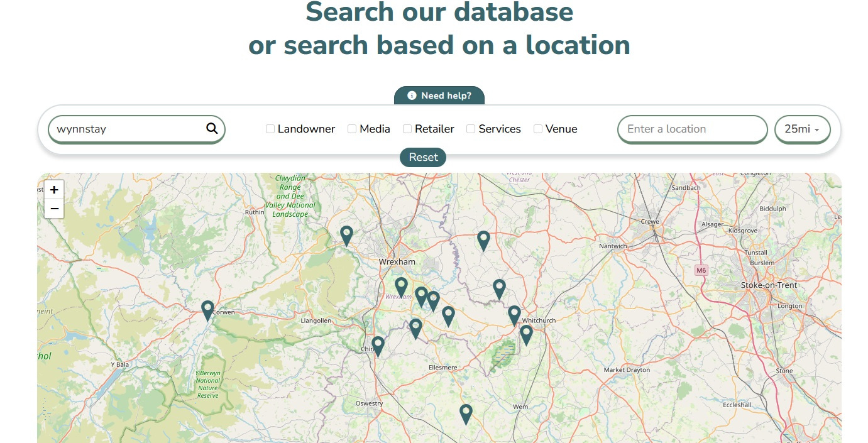The image size is (868, 443).
Task: Tick the Media checkbox
Action: point(352,129)
